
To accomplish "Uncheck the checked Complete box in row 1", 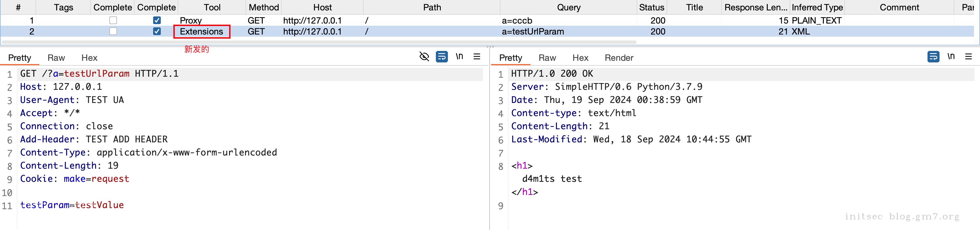I will point(157,20).
